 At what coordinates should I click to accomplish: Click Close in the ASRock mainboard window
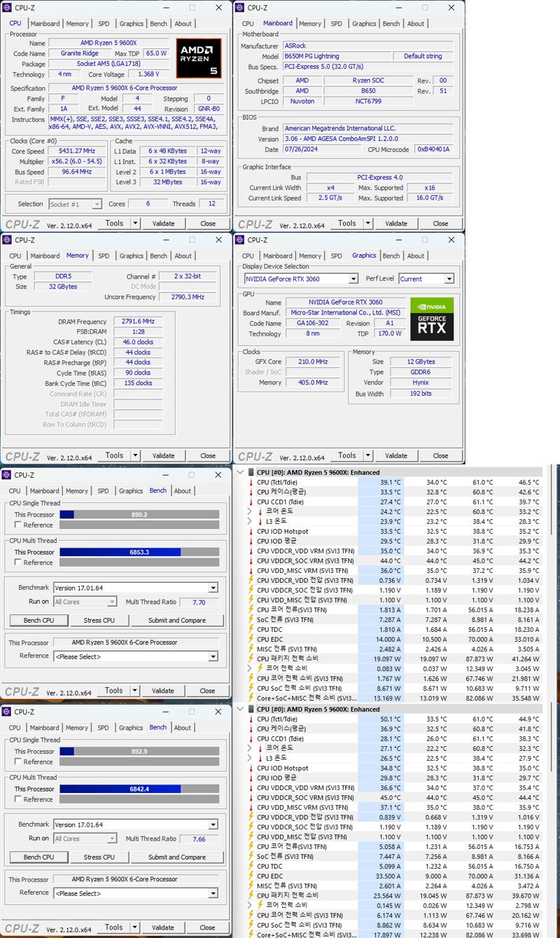(x=440, y=223)
